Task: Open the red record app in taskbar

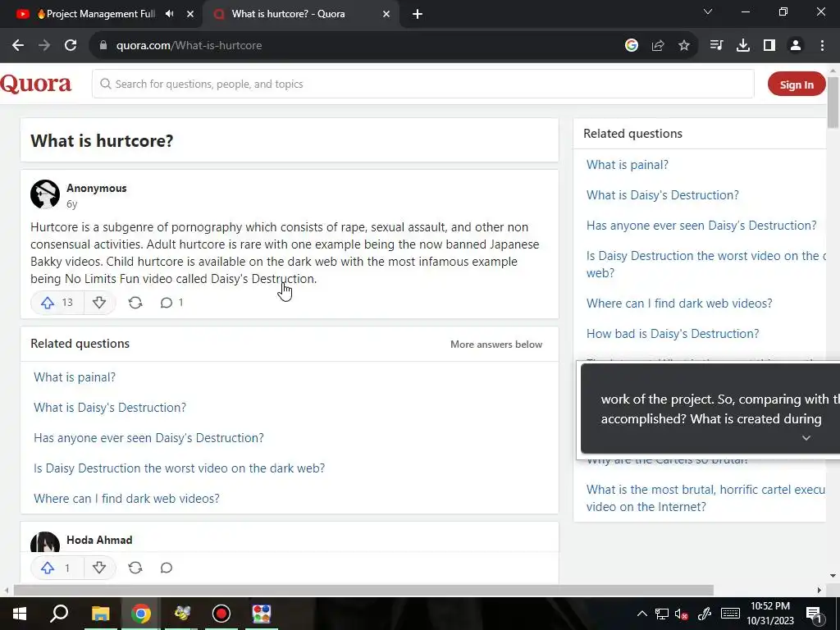Action: (x=221, y=614)
